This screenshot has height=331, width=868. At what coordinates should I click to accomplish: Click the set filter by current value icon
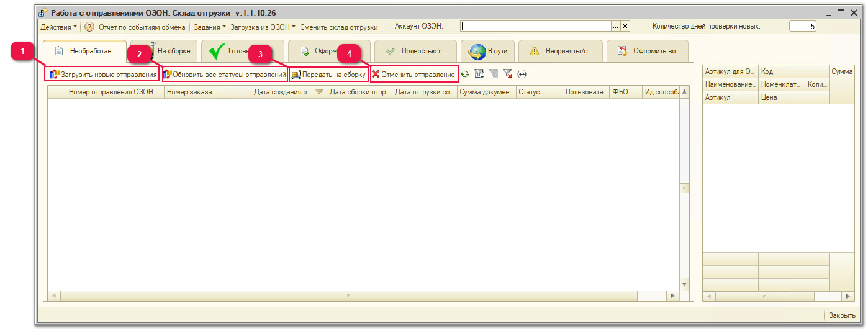(479, 75)
